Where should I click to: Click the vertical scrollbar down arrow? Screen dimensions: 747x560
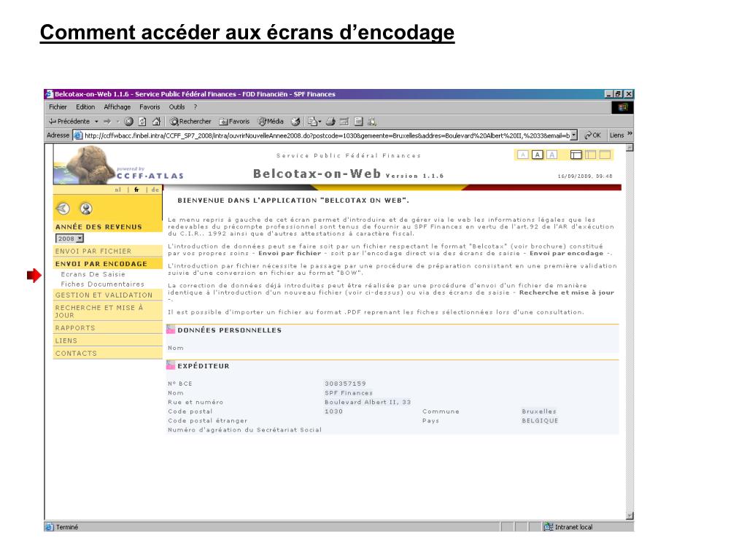pos(630,516)
